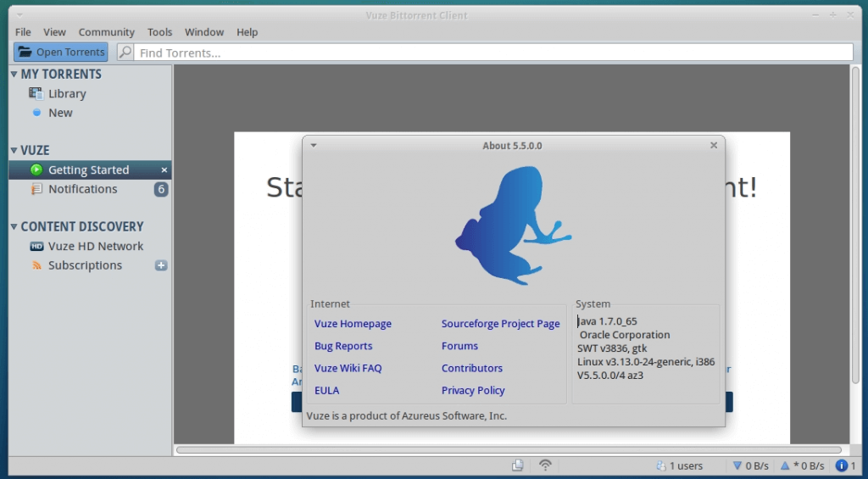868x479 pixels.
Task: Click the download speed arrow in status bar
Action: 737,465
